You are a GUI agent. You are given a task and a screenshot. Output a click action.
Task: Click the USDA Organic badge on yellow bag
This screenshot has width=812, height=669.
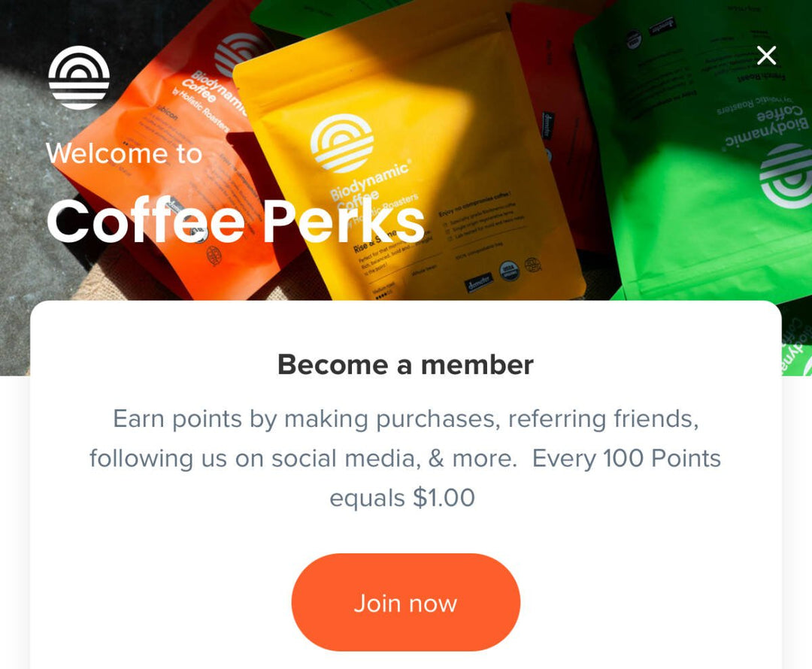coord(509,271)
